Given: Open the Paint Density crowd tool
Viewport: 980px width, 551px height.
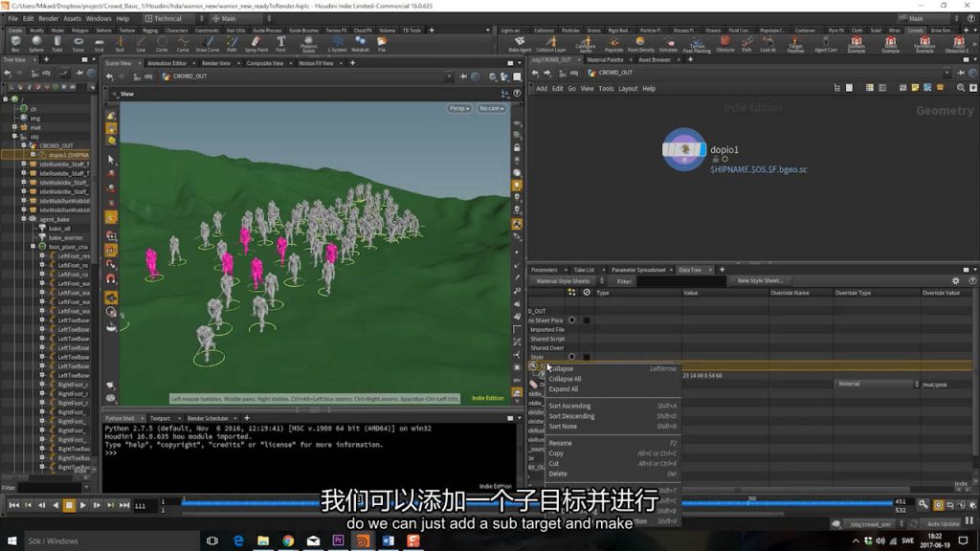Looking at the screenshot, I should [640, 44].
